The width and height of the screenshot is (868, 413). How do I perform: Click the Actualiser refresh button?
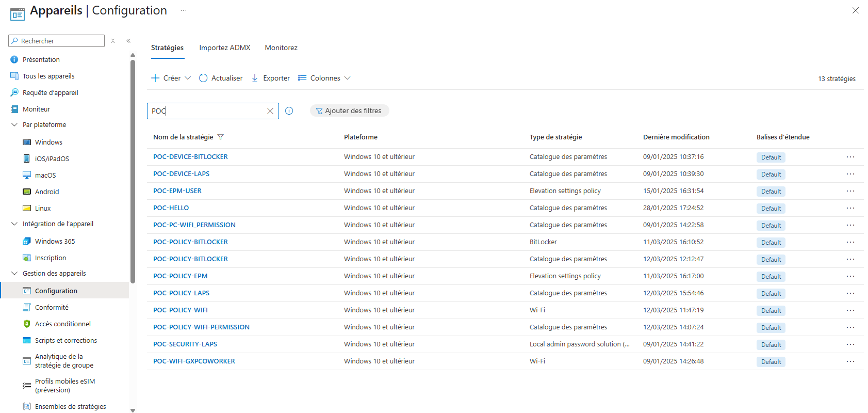point(221,78)
